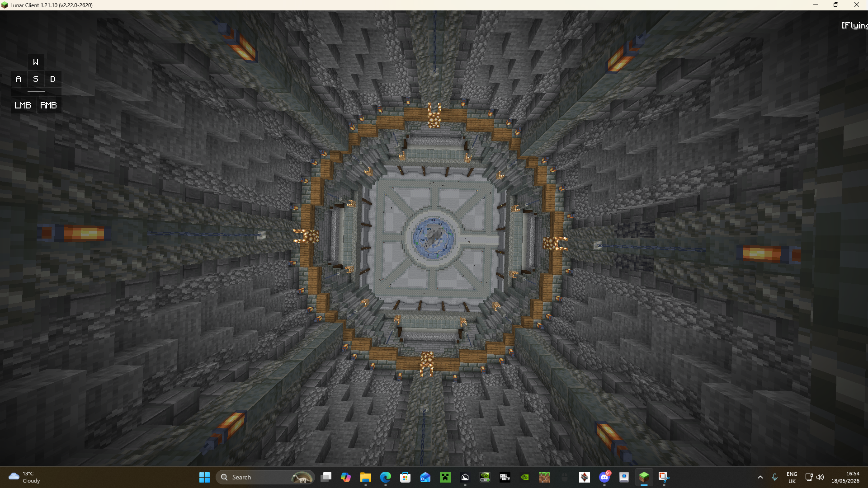Open Task View from the taskbar

pos(326,477)
